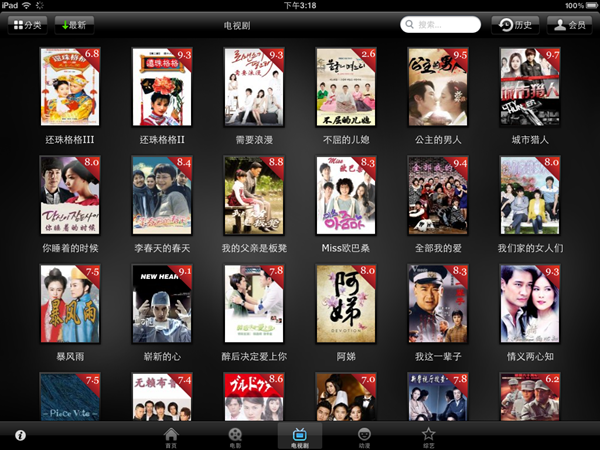Open 我的父亲是板凳 poster

[x=254, y=195]
